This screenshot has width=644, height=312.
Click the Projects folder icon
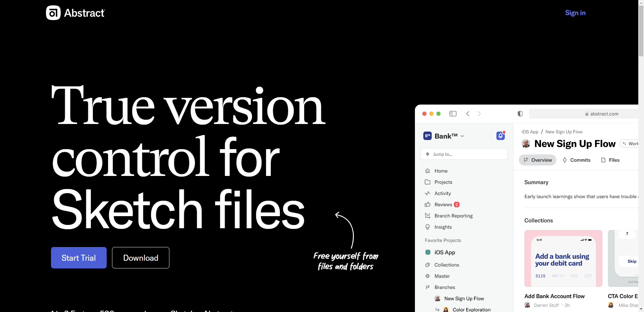[428, 182]
